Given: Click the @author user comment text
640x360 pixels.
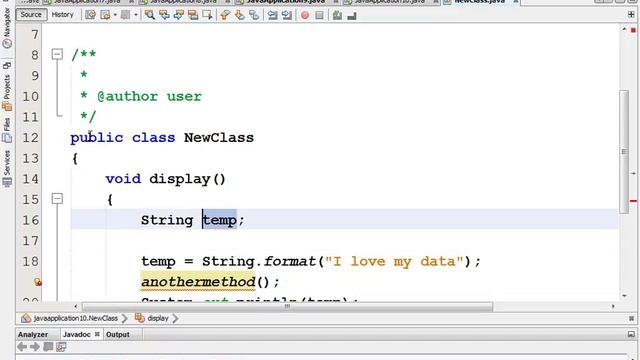Looking at the screenshot, I should click(149, 96).
